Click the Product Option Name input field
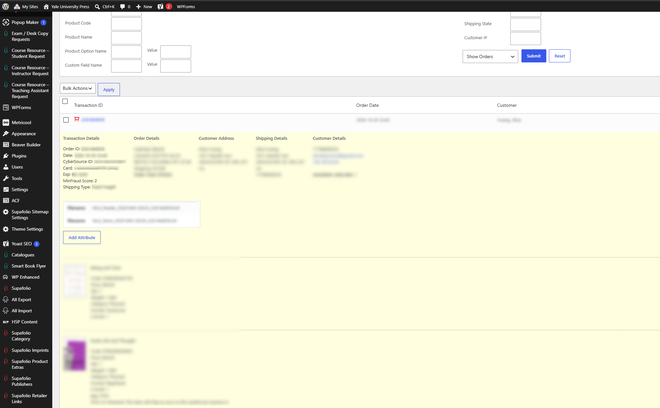 [126, 52]
